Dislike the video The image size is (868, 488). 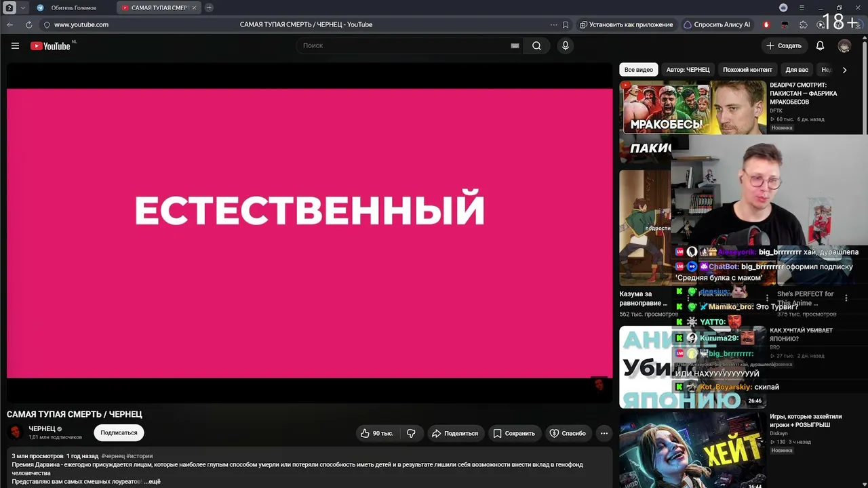click(411, 433)
